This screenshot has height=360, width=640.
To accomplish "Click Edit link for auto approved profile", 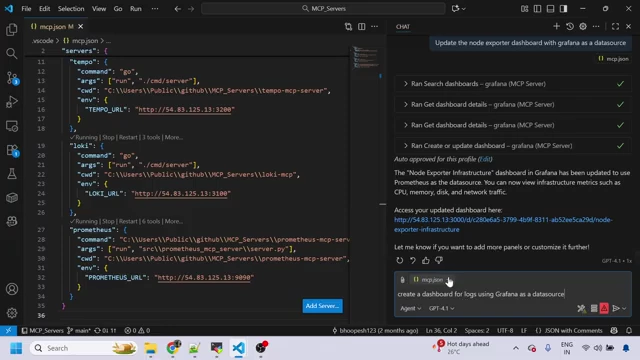I will point(485,159).
